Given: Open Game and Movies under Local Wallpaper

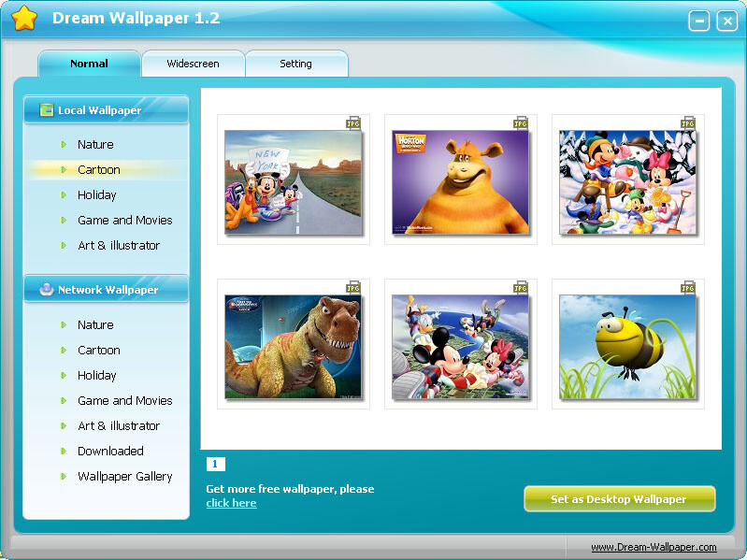Looking at the screenshot, I should pyautogui.click(x=125, y=220).
